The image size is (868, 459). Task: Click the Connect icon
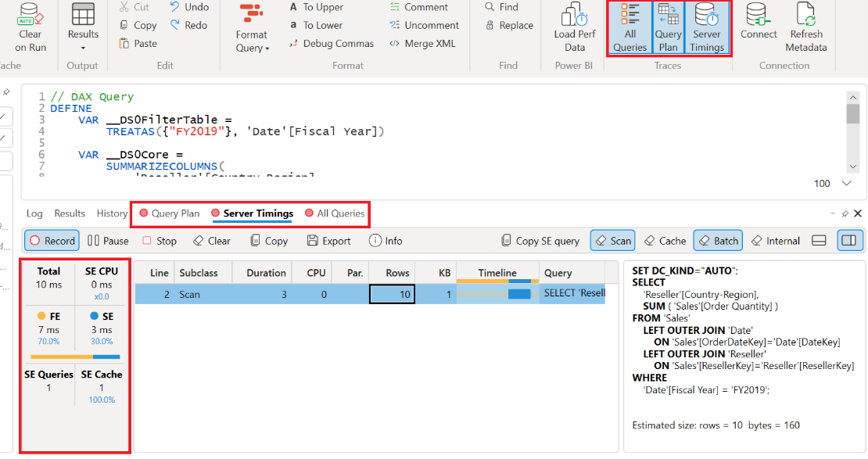click(758, 23)
